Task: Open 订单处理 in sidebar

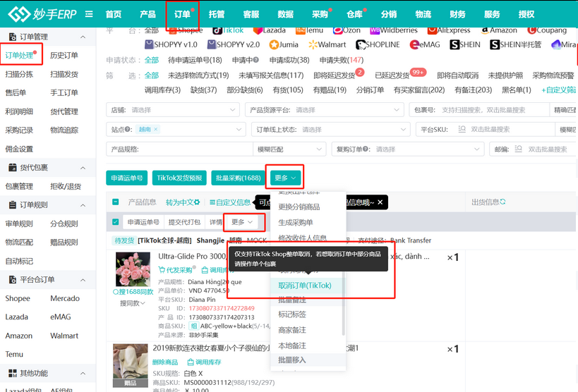Action: click(x=19, y=55)
